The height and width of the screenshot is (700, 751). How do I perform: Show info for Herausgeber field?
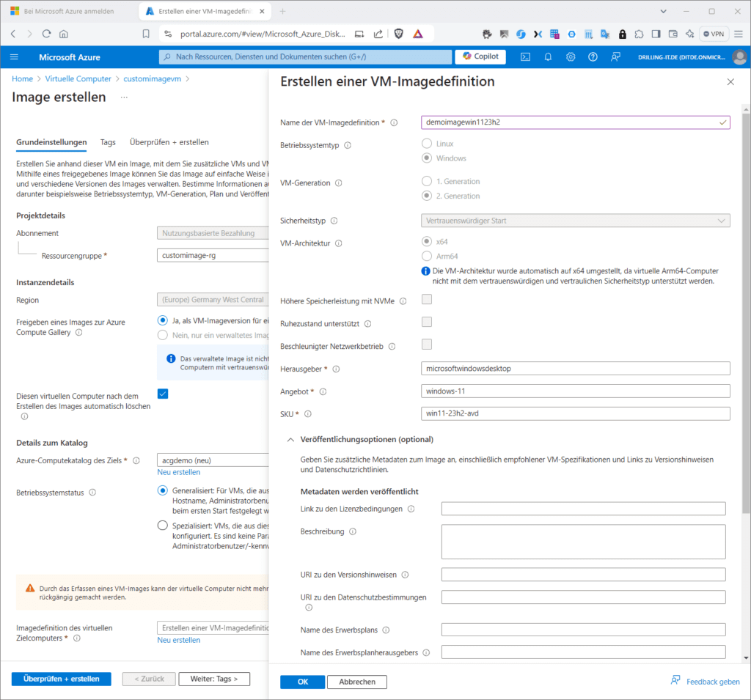(336, 369)
